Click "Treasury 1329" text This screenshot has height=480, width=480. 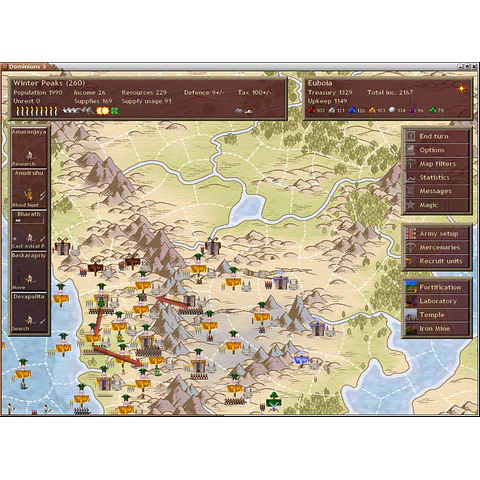[330, 92]
